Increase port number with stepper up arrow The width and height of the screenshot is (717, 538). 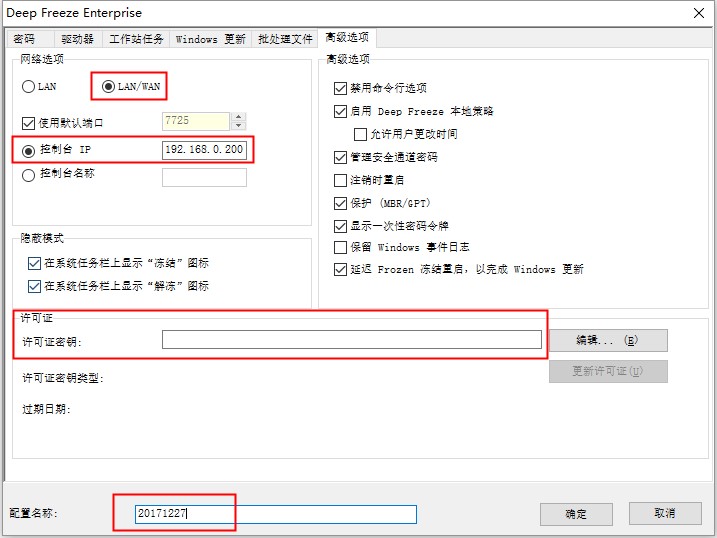[x=238, y=116]
